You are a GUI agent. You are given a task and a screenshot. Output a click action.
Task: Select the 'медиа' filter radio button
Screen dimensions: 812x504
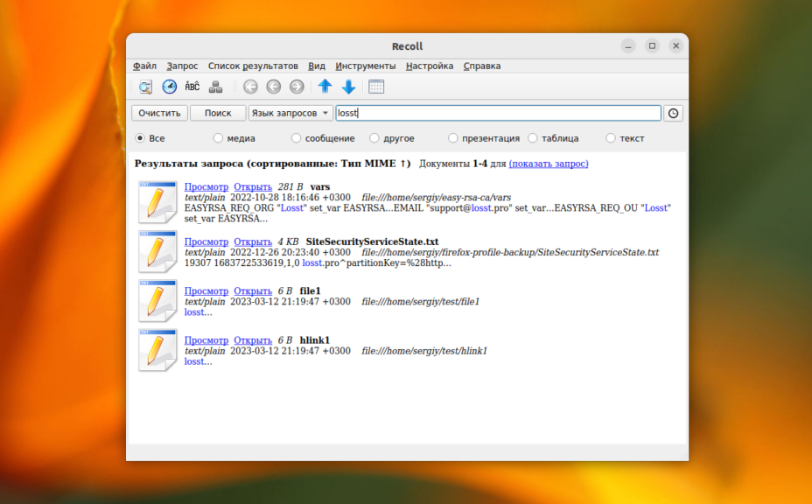[219, 138]
